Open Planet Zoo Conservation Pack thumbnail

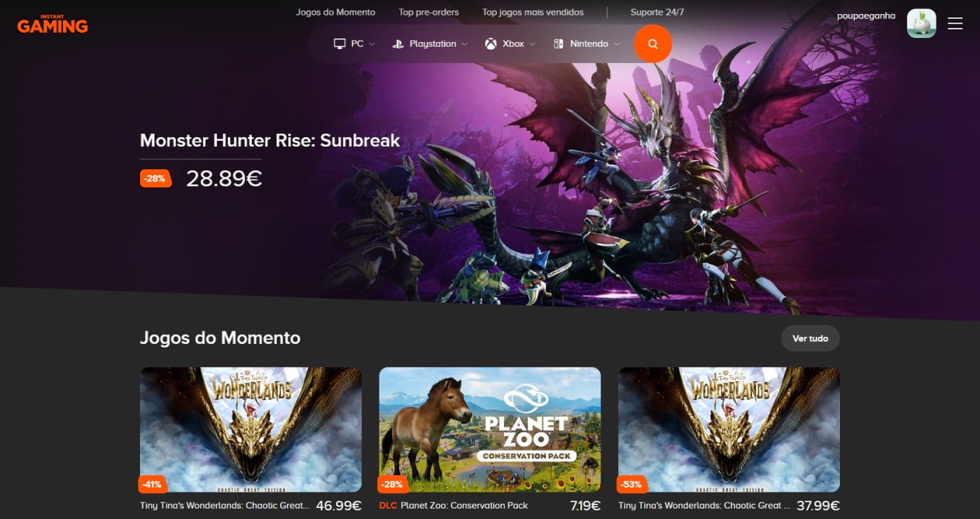[490, 429]
